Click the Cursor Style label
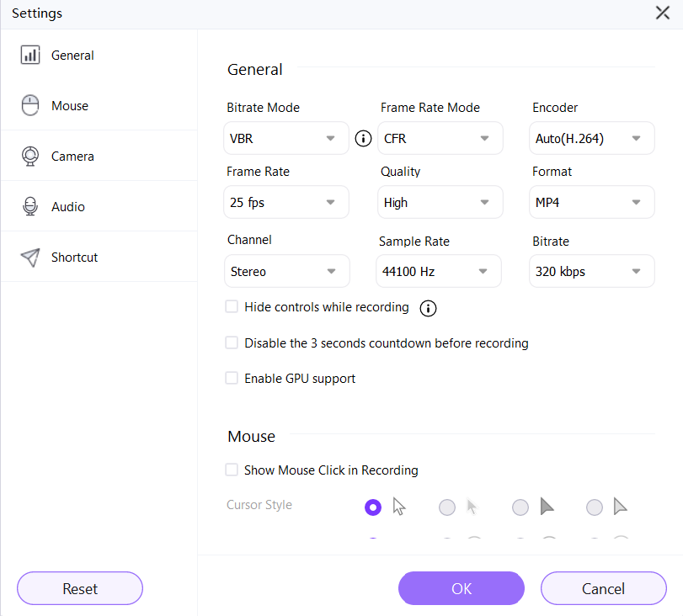This screenshot has width=683, height=616. click(x=259, y=505)
